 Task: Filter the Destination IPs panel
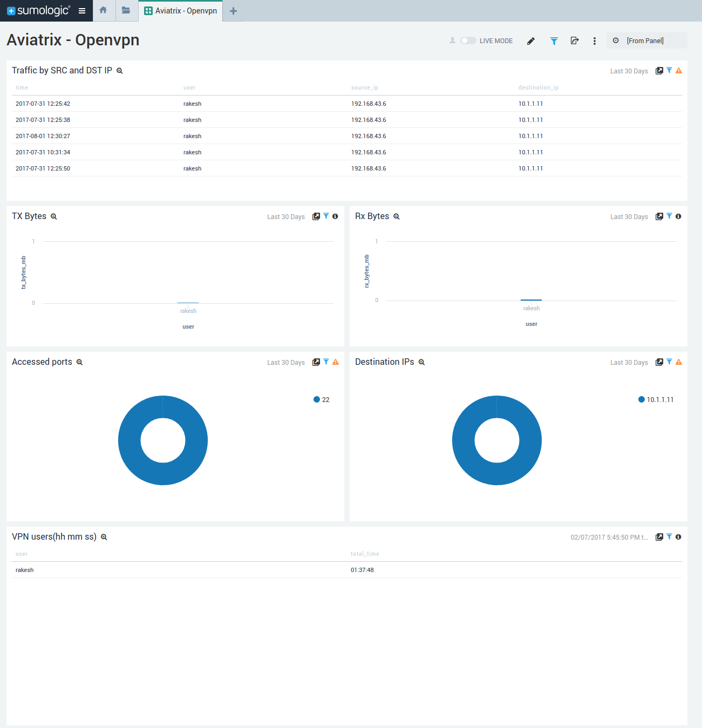tap(669, 362)
